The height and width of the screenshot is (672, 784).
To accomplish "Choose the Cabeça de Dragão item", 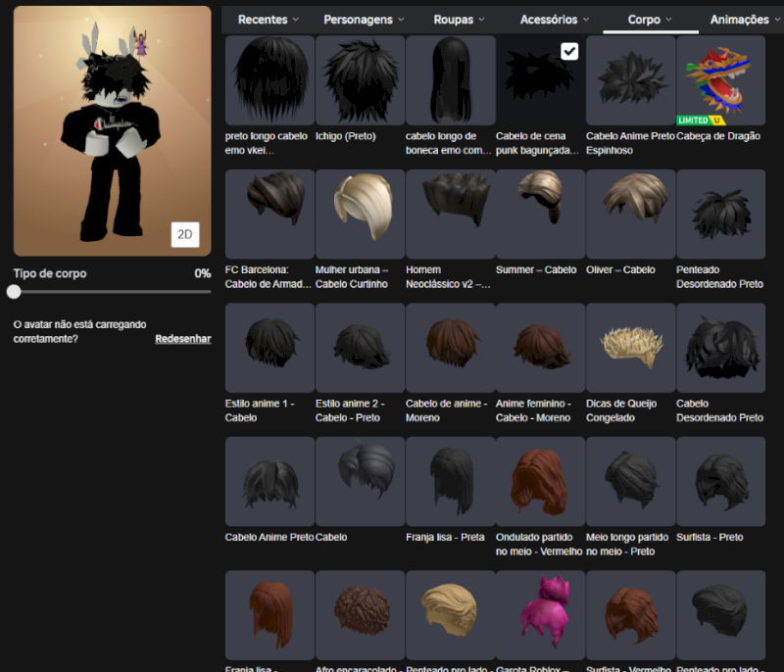I will (x=720, y=80).
